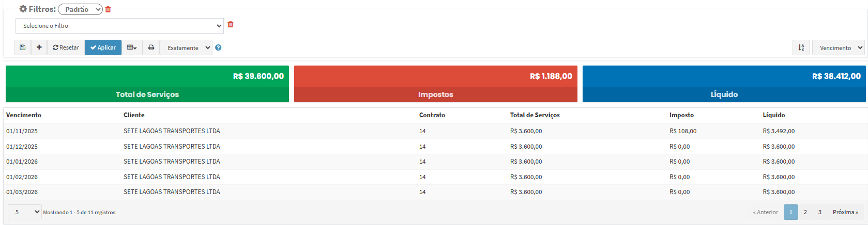Click the green Total de Serviços card

click(147, 84)
